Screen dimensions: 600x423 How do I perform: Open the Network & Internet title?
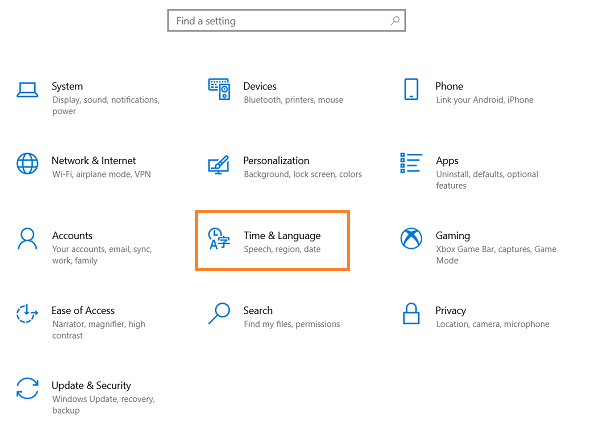pos(94,160)
